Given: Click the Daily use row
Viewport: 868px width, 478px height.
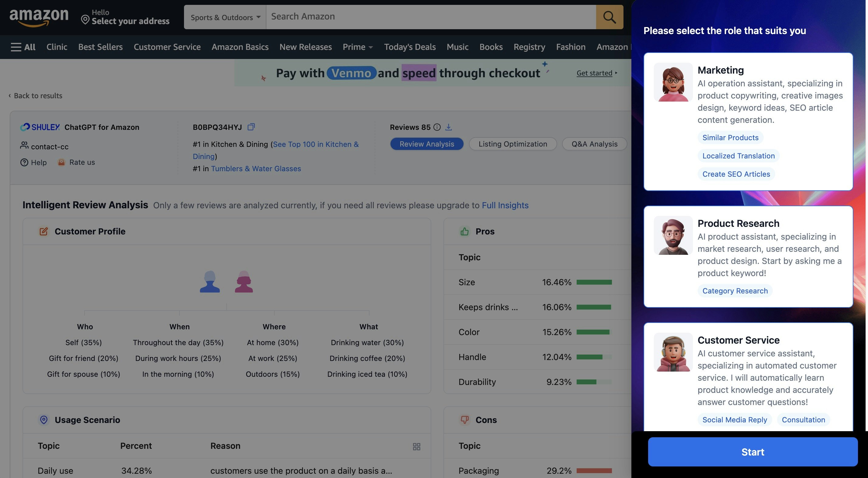Looking at the screenshot, I should tap(227, 470).
